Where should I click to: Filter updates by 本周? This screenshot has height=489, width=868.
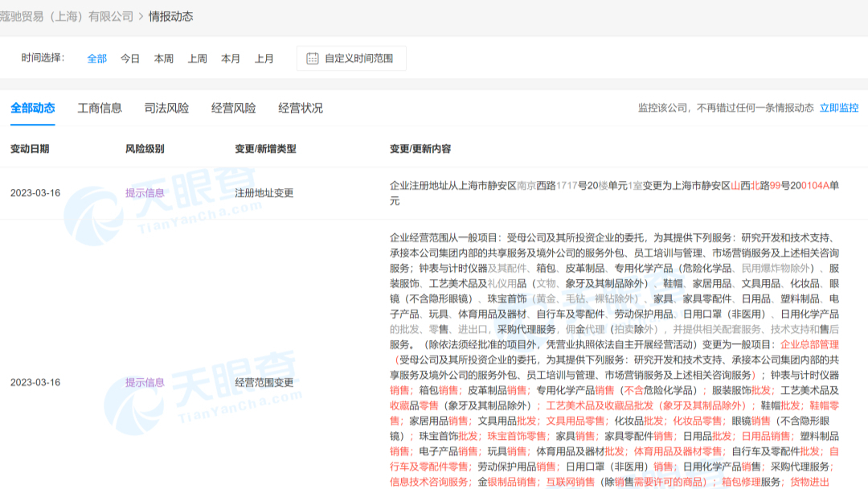click(164, 59)
